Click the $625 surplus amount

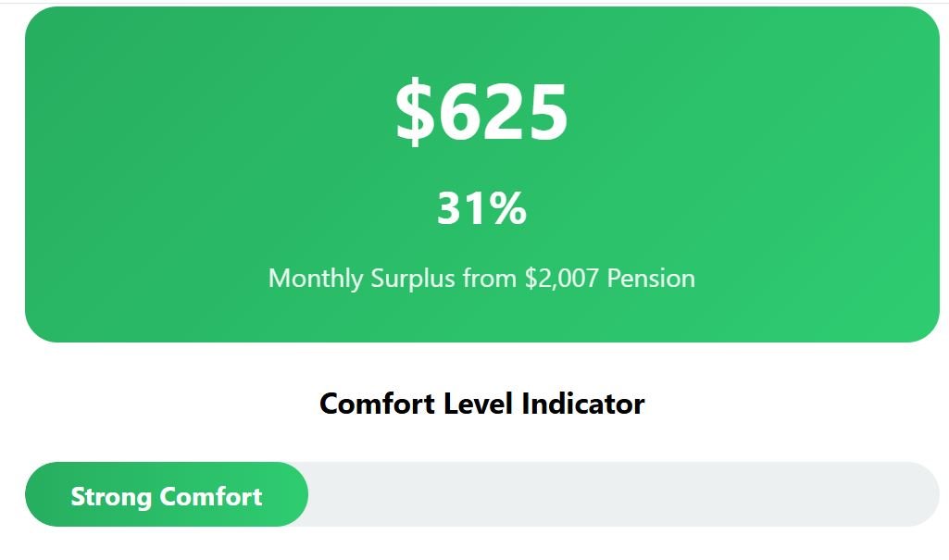pyautogui.click(x=481, y=113)
